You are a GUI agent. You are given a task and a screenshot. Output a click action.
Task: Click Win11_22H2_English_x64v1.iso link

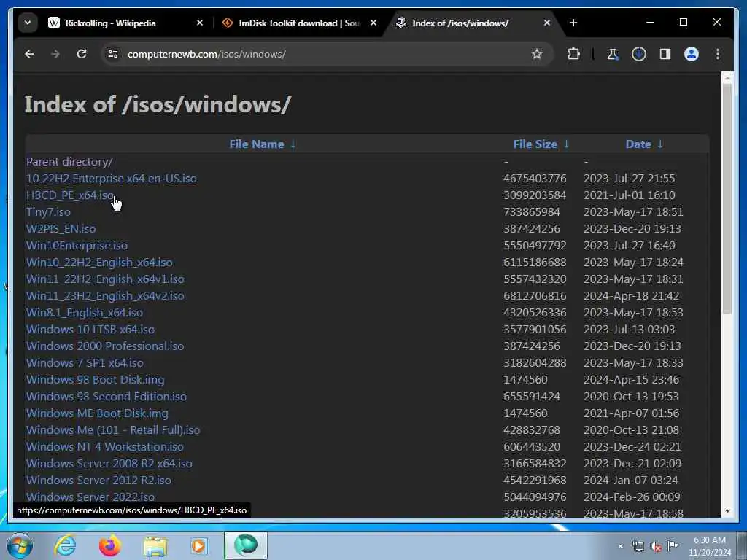coord(105,279)
